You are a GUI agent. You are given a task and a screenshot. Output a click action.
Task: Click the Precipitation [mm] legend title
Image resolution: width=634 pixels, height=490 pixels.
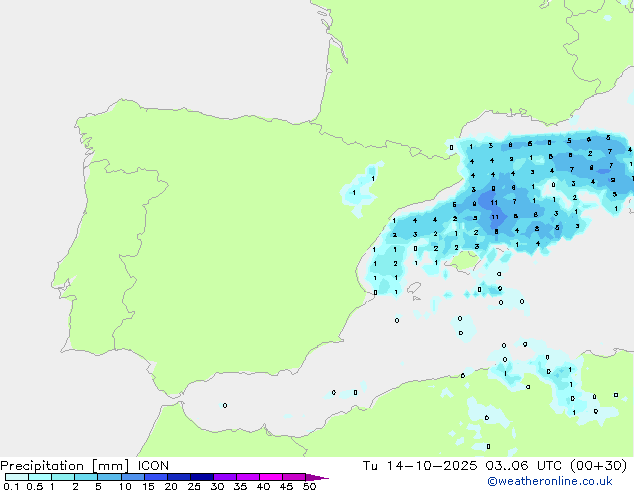pos(65,465)
